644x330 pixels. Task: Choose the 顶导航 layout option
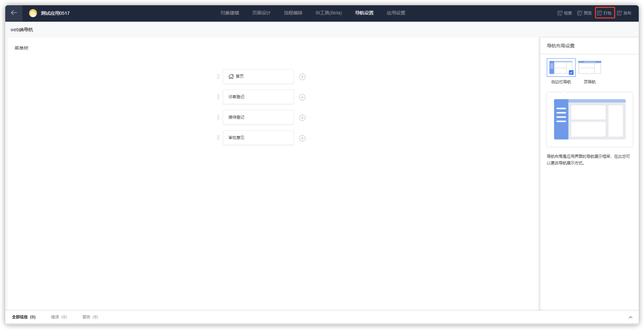tap(590, 67)
